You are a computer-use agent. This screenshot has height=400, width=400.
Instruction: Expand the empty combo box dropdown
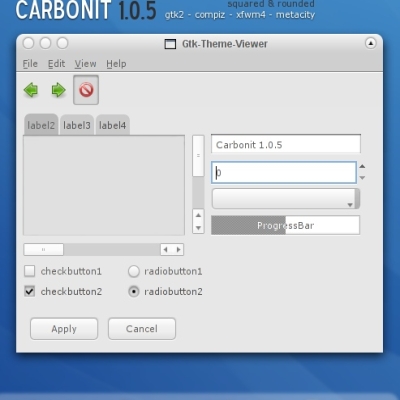coord(286,199)
